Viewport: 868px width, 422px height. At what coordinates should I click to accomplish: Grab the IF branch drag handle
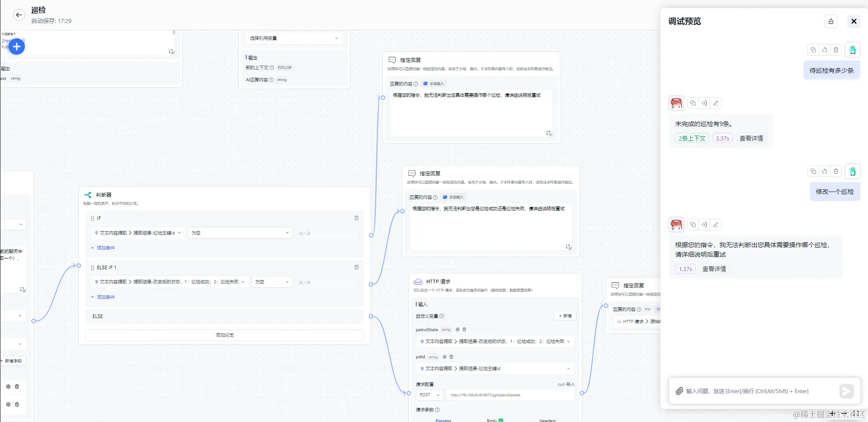92,219
